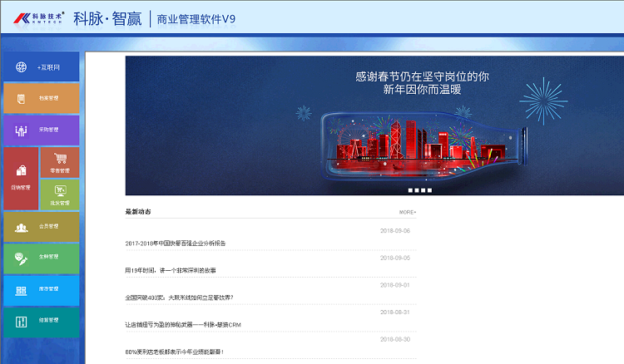Open 档案管理 (archive management) tile
Image resolution: width=624 pixels, height=364 pixels.
(42, 98)
